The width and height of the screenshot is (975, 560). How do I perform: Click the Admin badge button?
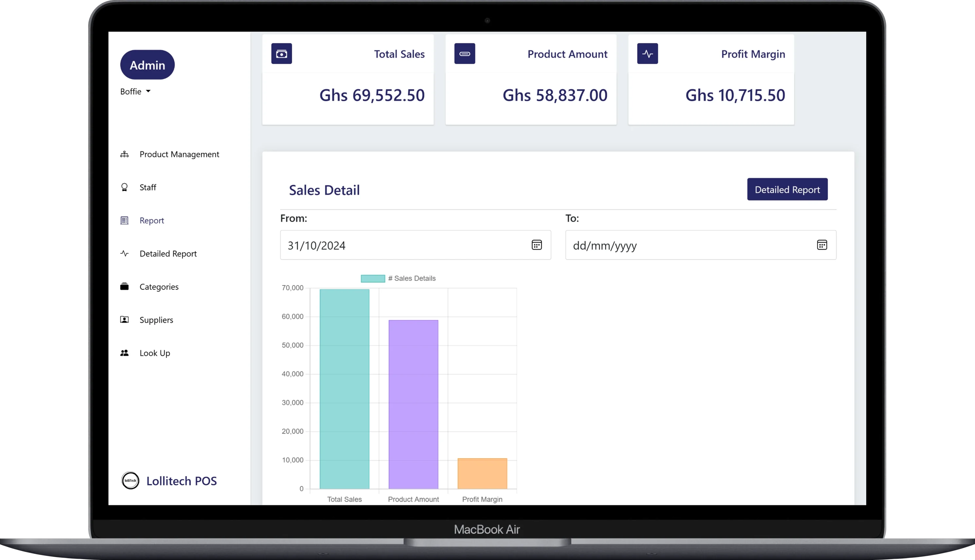(x=147, y=65)
